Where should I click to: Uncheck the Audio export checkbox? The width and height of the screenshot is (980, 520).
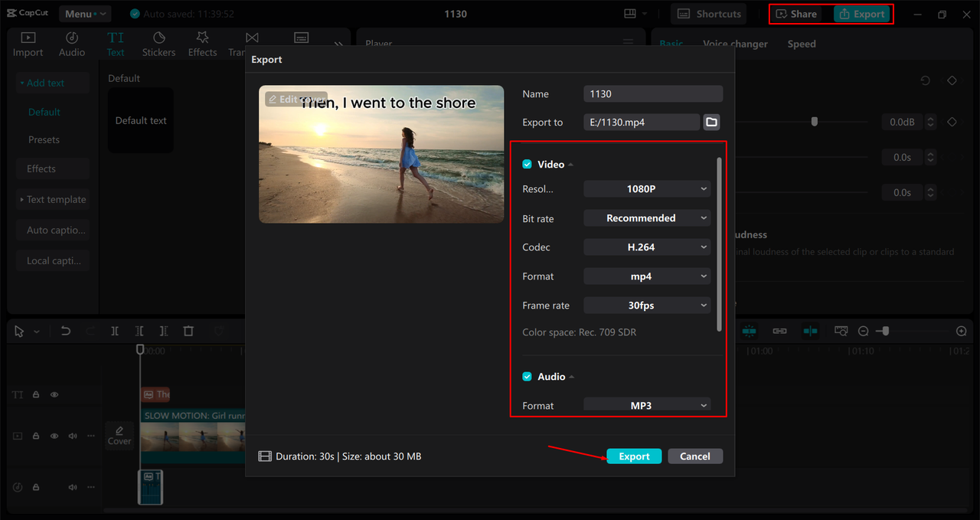click(x=527, y=377)
